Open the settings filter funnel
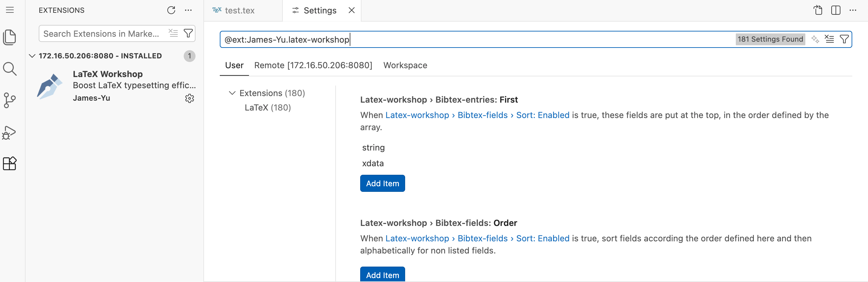Image resolution: width=868 pixels, height=282 pixels. click(844, 39)
